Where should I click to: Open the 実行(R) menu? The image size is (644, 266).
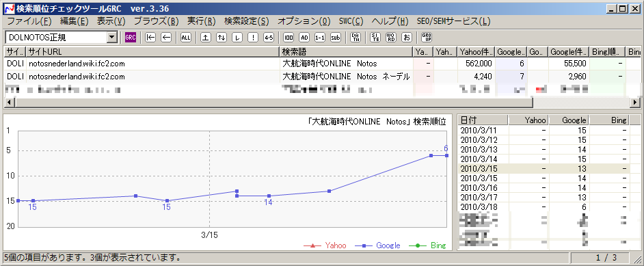202,21
